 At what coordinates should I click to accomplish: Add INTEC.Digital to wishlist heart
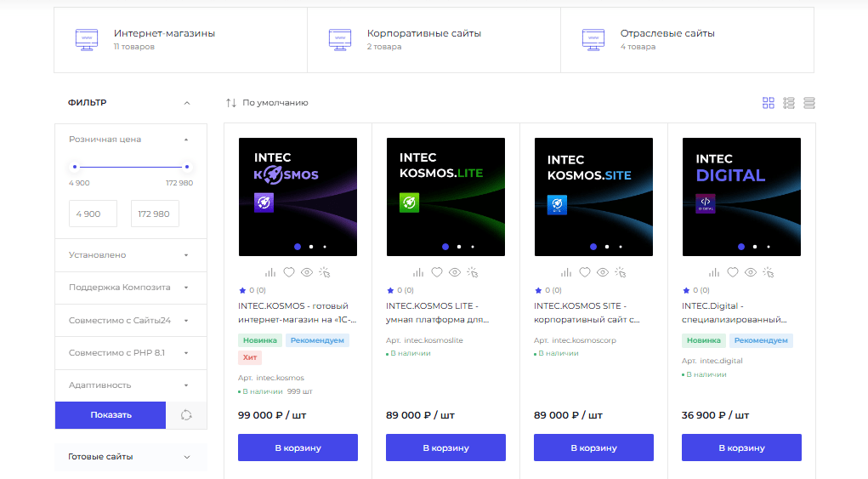[733, 272]
